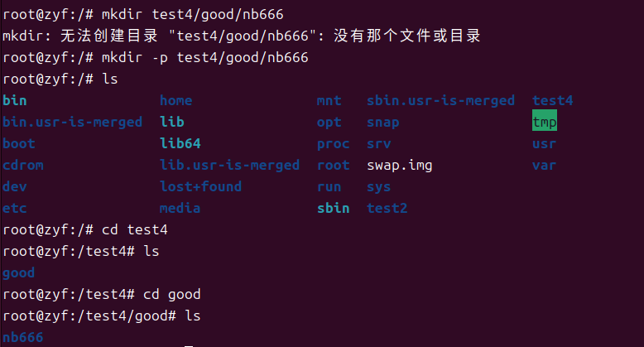Select the sbin.usr-is-merged entry
Image resolution: width=644 pixels, height=347 pixels.
(x=440, y=101)
